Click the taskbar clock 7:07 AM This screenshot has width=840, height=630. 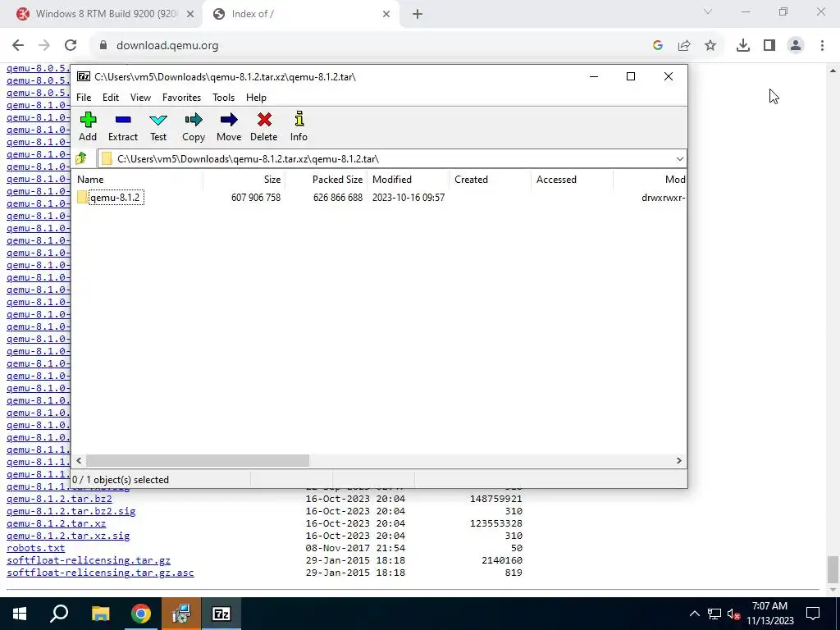pos(769,606)
